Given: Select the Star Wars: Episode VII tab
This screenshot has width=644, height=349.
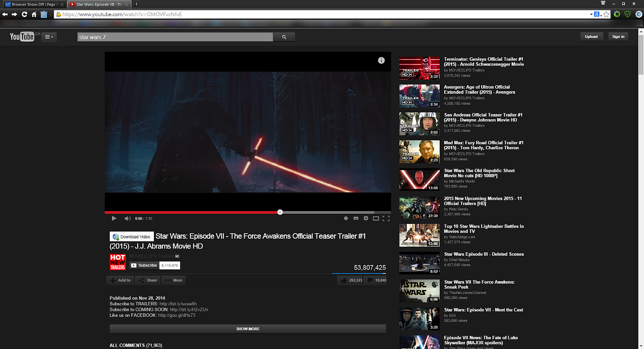Looking at the screenshot, I should tap(99, 4).
